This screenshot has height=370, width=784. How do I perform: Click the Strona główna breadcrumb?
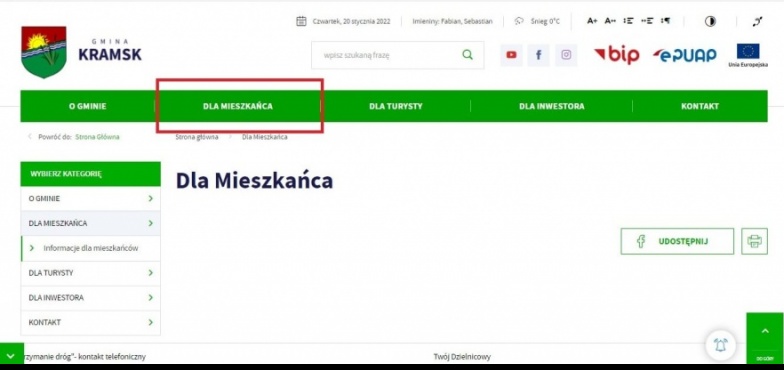pyautogui.click(x=197, y=136)
